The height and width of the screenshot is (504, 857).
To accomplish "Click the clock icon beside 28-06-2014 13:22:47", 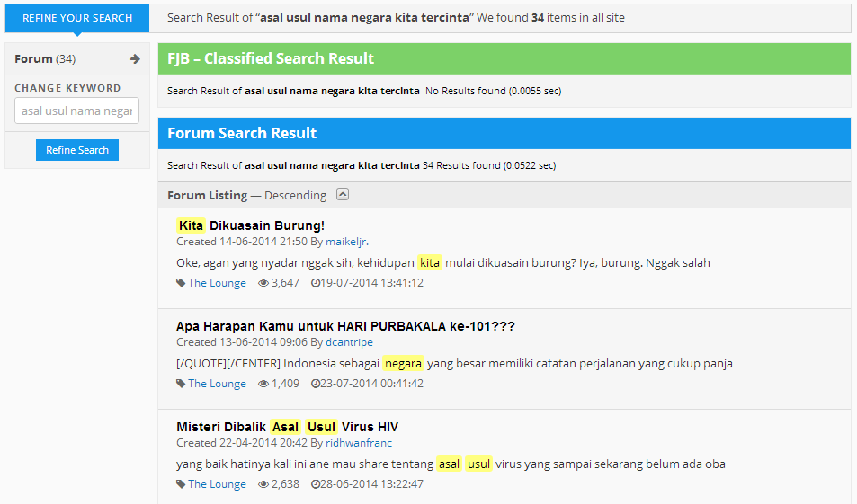I will point(316,484).
